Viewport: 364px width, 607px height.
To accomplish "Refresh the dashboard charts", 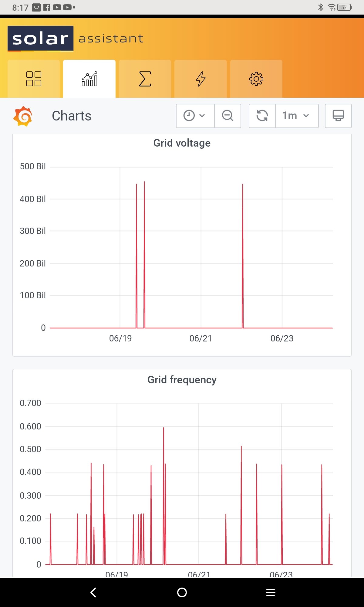I will 262,116.
